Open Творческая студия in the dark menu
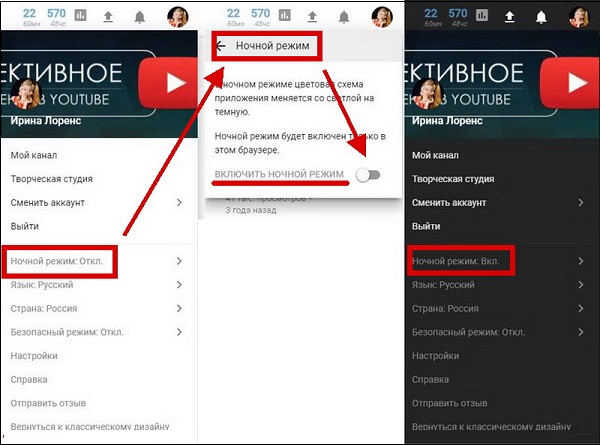This screenshot has height=445, width=600. (x=453, y=179)
